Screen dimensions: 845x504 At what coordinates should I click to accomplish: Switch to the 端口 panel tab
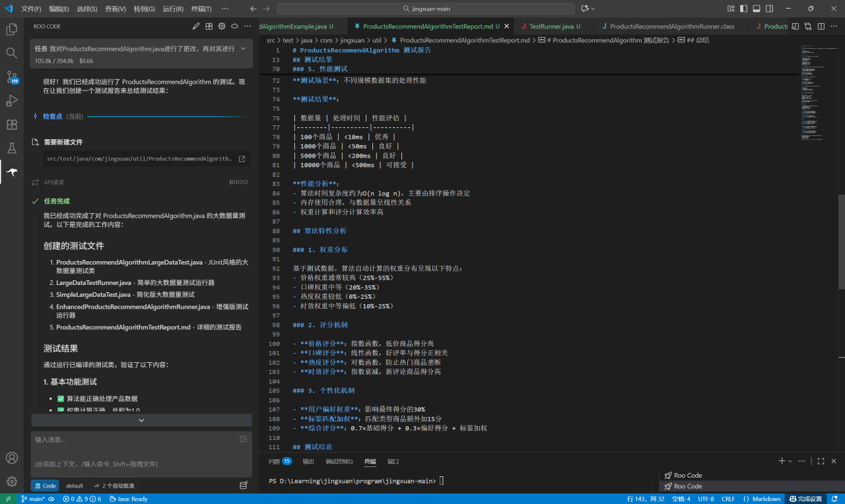click(393, 461)
